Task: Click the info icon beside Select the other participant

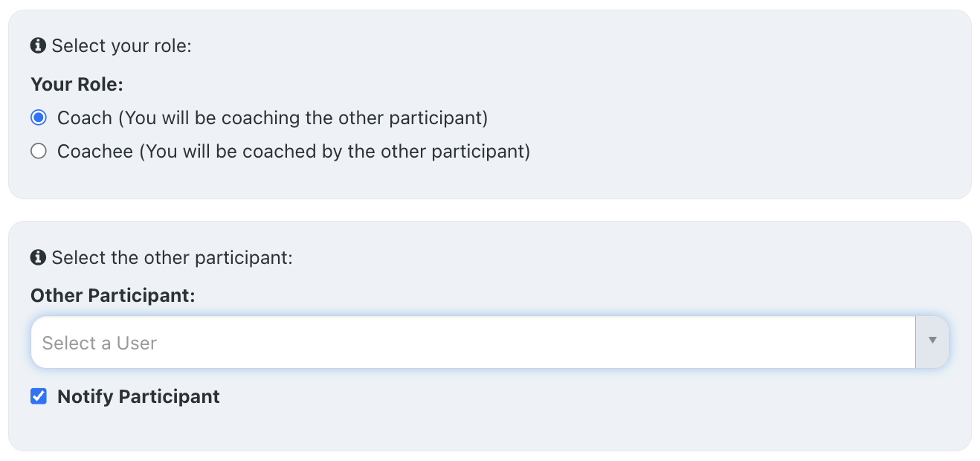Action: (38, 257)
